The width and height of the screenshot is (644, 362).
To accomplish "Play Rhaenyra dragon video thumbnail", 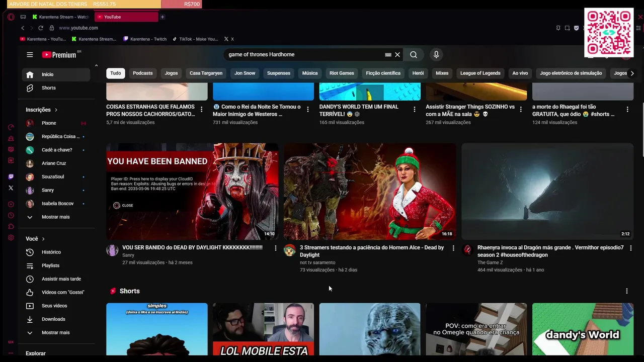I will coord(547,192).
